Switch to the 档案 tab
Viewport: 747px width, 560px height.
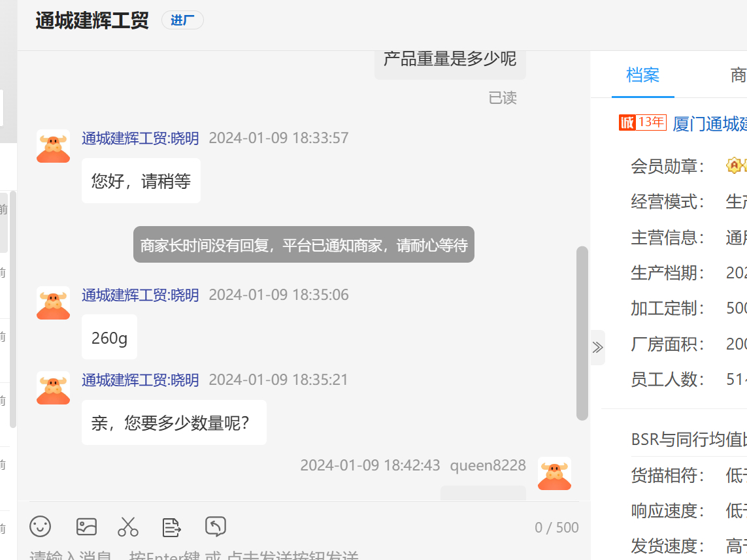click(642, 75)
